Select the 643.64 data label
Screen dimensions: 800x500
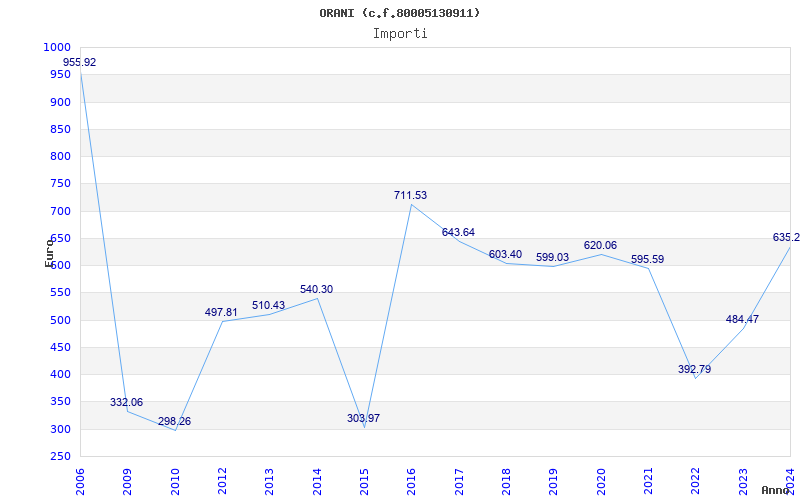(x=458, y=232)
